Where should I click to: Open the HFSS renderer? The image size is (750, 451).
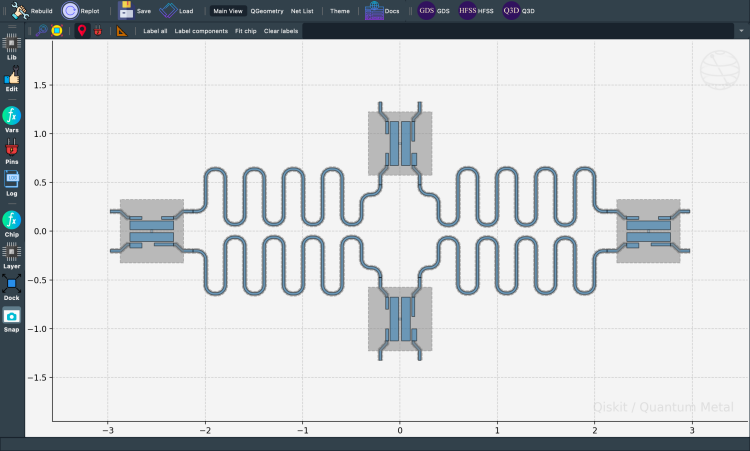tap(476, 11)
